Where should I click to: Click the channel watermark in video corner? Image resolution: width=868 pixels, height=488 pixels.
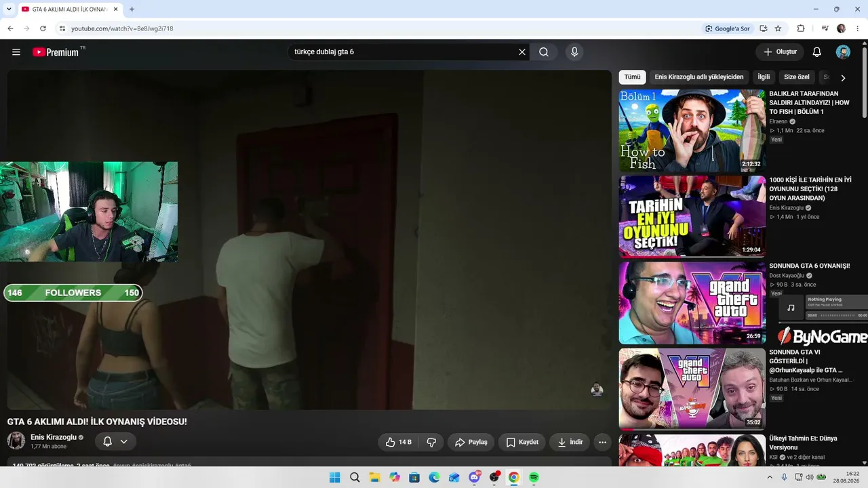point(597,389)
